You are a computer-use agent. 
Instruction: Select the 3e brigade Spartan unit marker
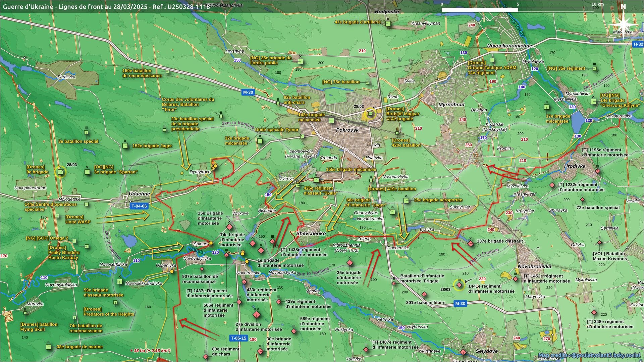(87, 172)
